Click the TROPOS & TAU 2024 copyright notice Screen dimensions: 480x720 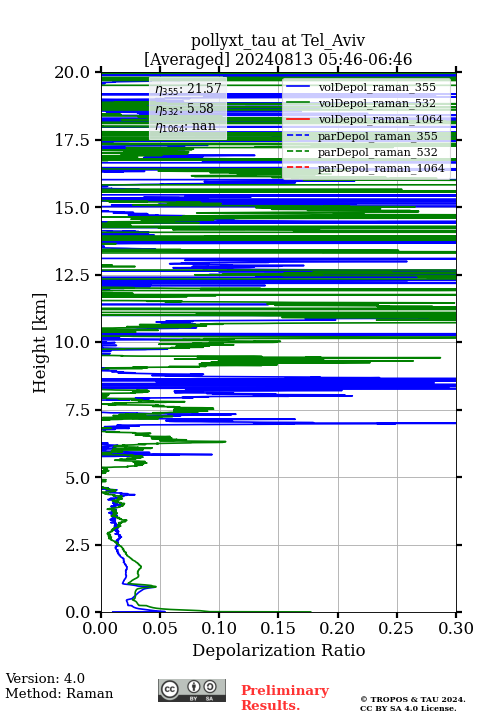coord(412,703)
